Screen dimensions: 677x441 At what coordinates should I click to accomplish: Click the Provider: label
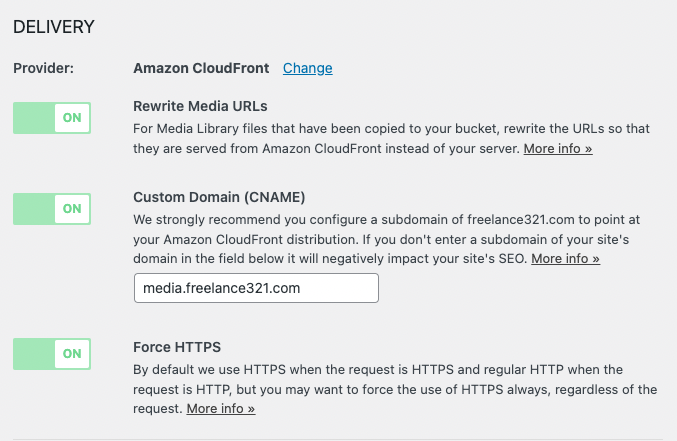(44, 68)
